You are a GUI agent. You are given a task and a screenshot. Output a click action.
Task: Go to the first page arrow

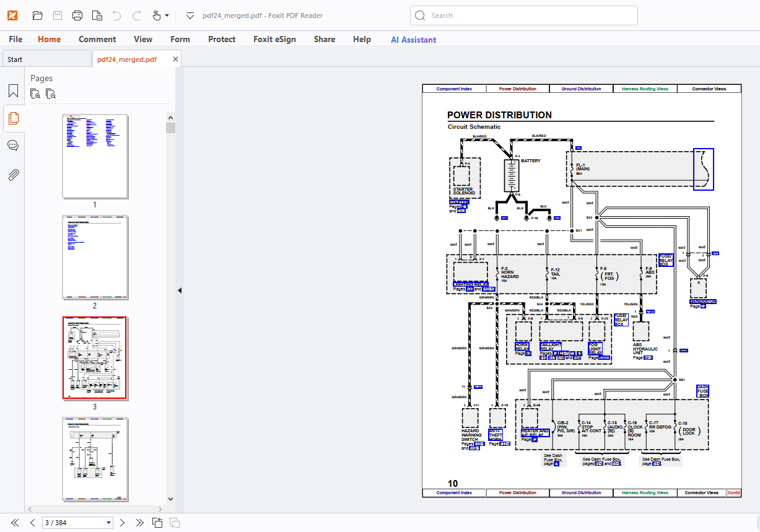(x=15, y=523)
